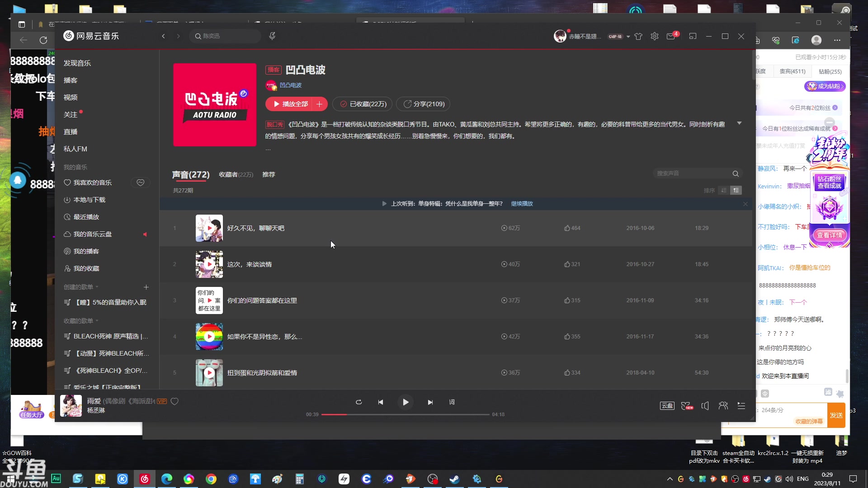The width and height of the screenshot is (868, 488).
Task: Start heartbeat mode next to 我喜欢的音乐
Action: [141, 183]
